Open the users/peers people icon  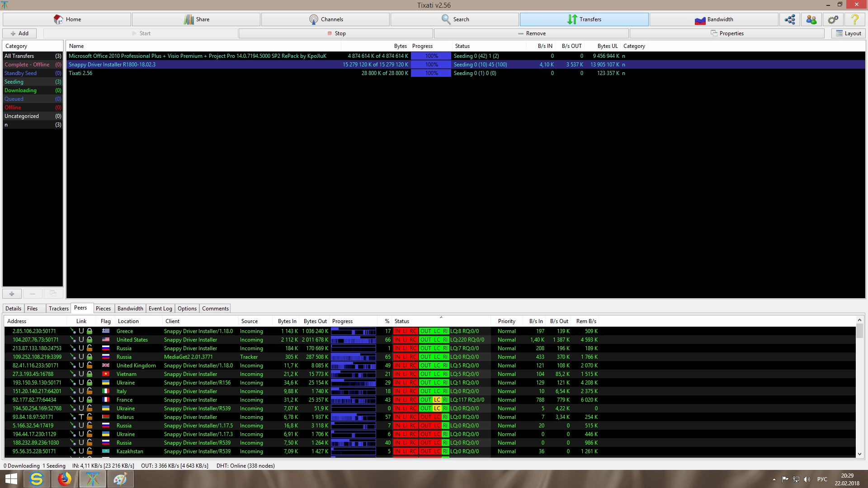(x=811, y=19)
